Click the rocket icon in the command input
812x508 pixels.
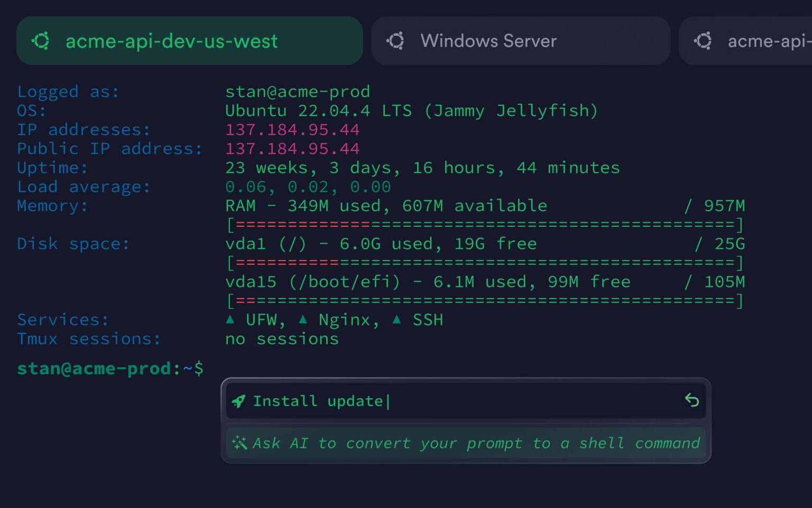point(239,401)
